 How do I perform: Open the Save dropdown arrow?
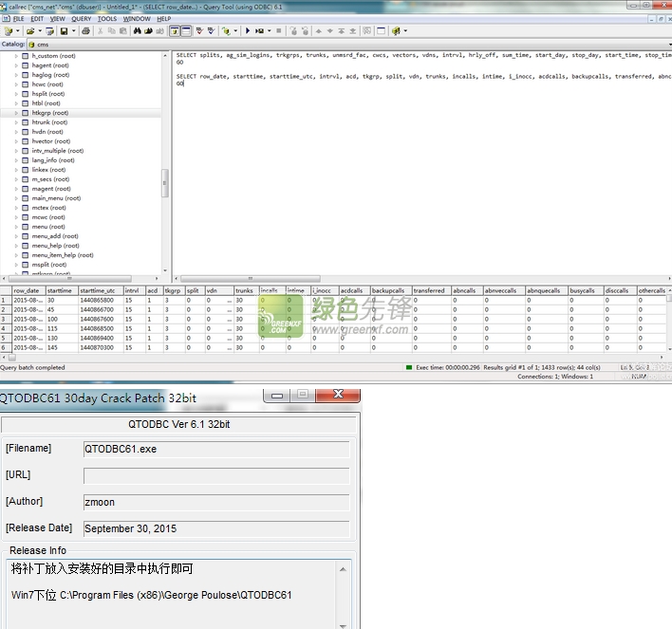73,31
